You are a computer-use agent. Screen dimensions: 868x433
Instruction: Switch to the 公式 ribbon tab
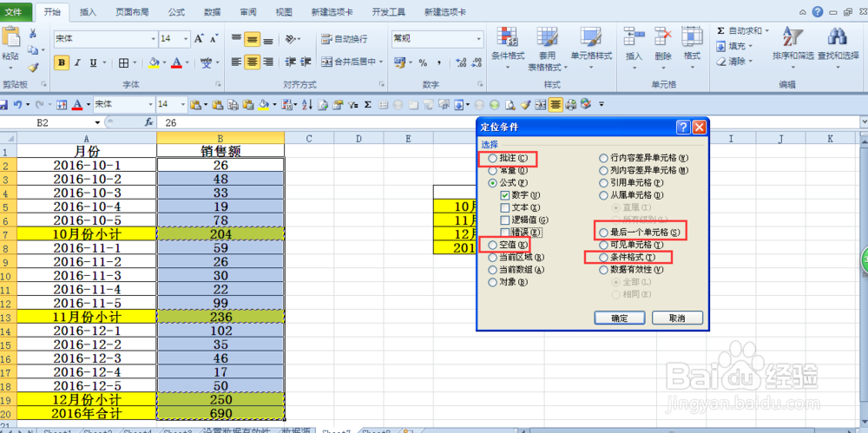click(176, 11)
